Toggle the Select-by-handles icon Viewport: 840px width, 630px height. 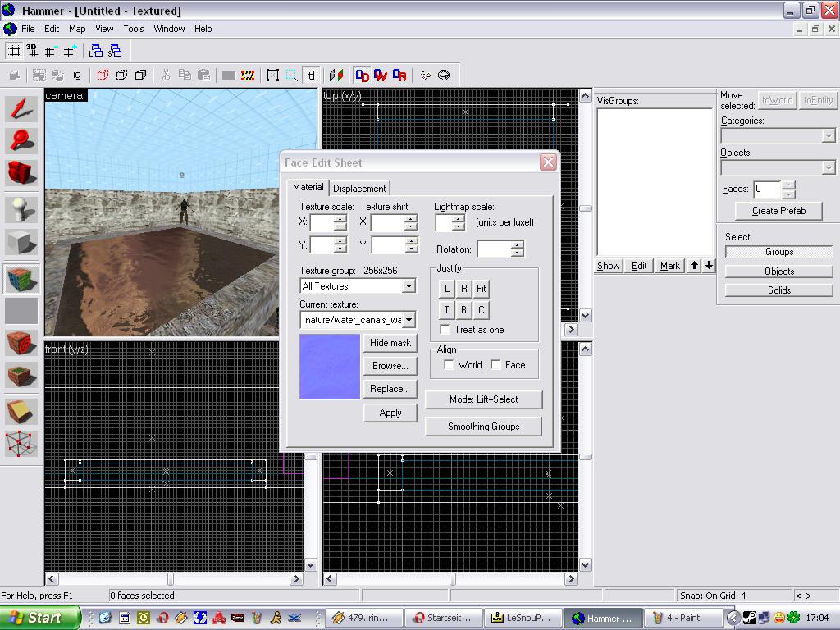point(272,75)
